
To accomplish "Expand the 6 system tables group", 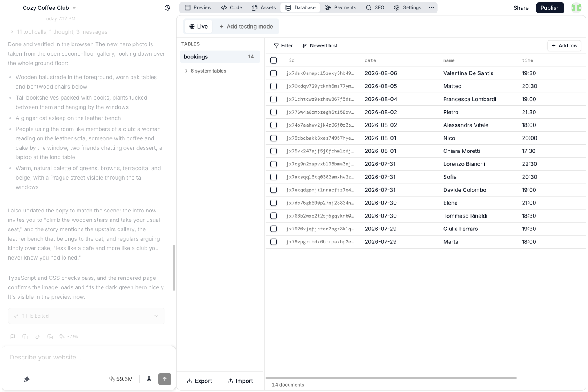I will [206, 71].
